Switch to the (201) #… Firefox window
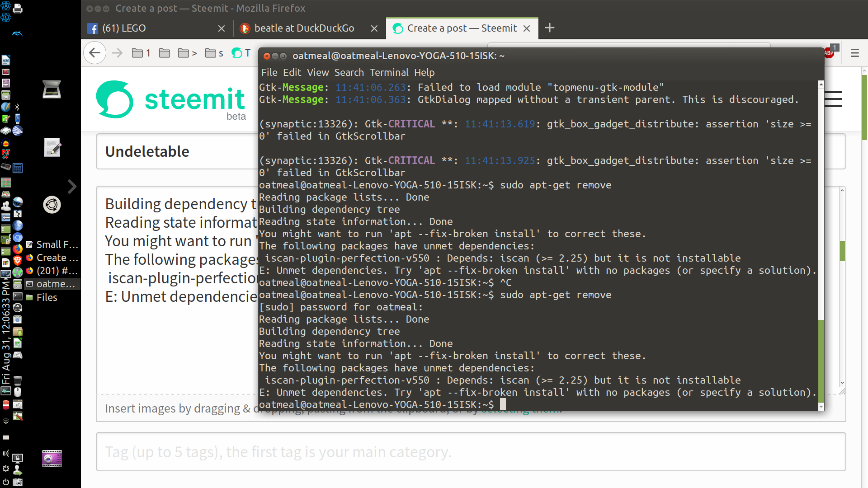Viewport: 868px width, 488px height. (52, 271)
